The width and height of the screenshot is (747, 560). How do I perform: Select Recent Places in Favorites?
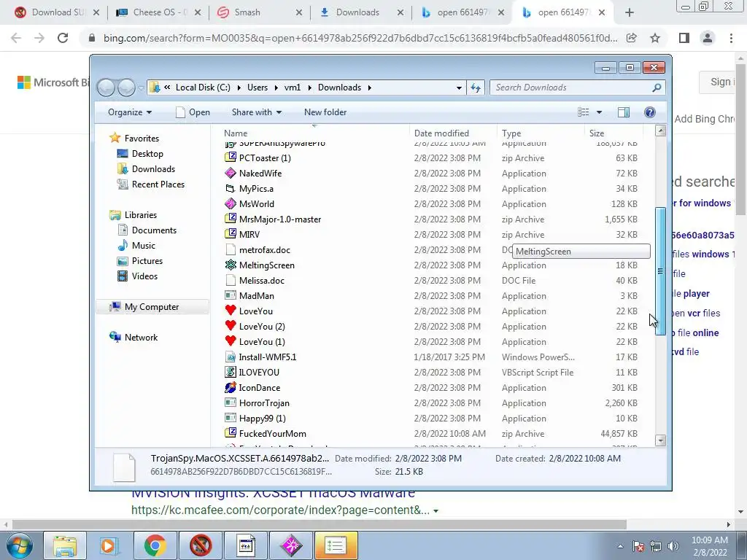click(158, 184)
